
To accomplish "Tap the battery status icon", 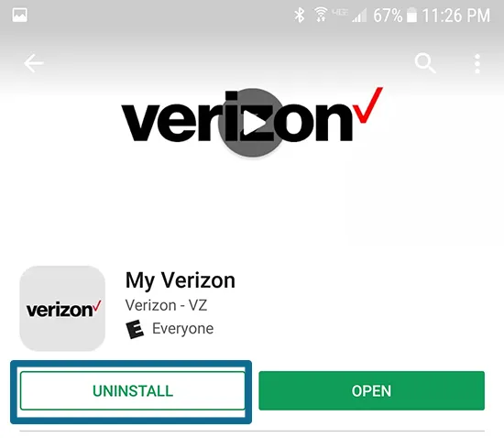I will pyautogui.click(x=411, y=15).
